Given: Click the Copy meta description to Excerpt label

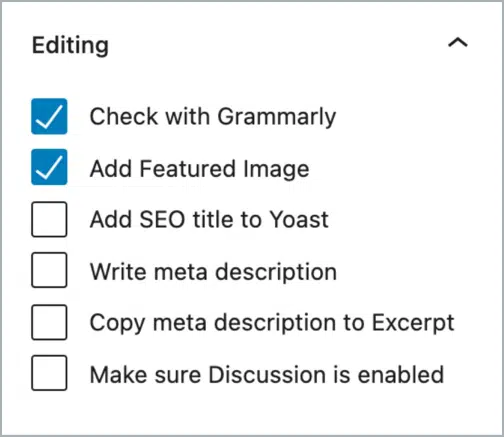Looking at the screenshot, I should click(x=272, y=323).
